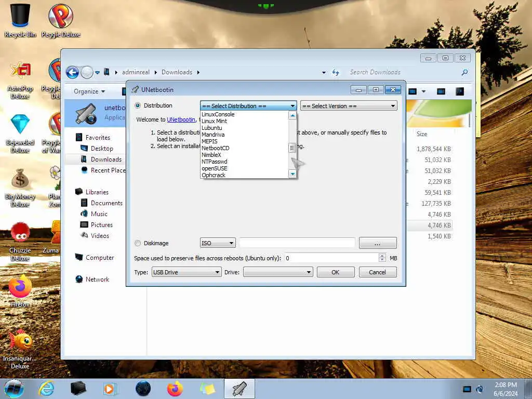
Task: Click the Search Downloads box in Explorer
Action: [x=404, y=72]
